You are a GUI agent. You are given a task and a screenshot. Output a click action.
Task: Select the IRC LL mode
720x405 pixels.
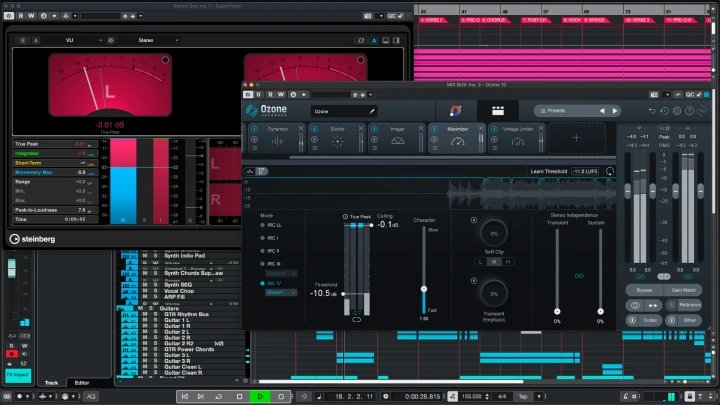pos(272,225)
